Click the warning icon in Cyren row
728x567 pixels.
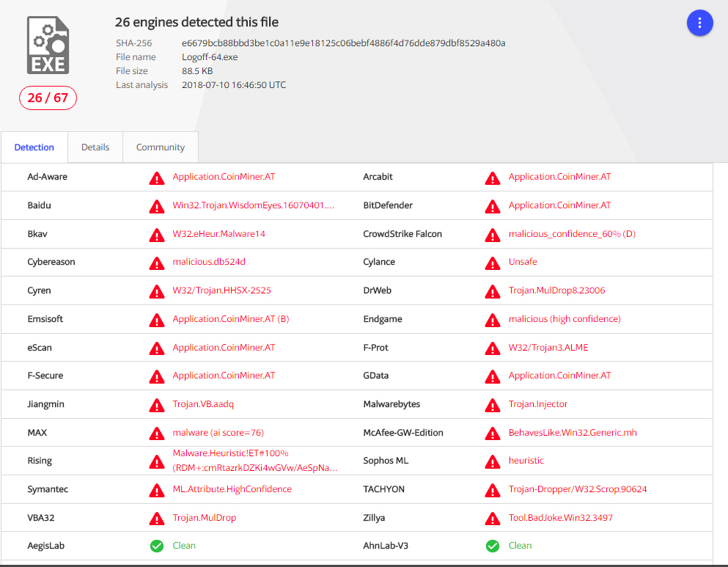(x=157, y=292)
